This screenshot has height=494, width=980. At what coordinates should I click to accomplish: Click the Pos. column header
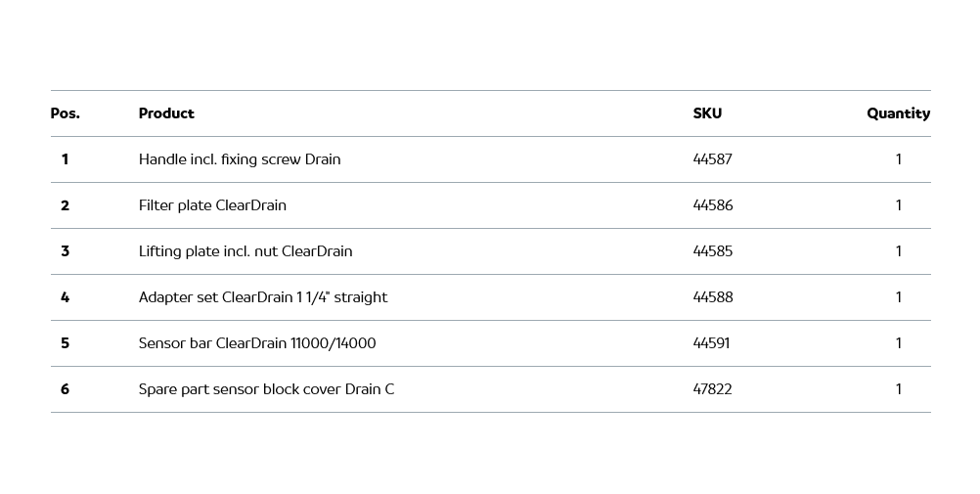(x=65, y=113)
